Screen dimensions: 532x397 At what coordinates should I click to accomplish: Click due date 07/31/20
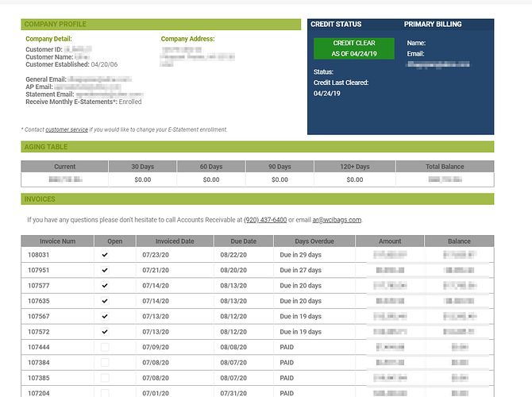(233, 393)
